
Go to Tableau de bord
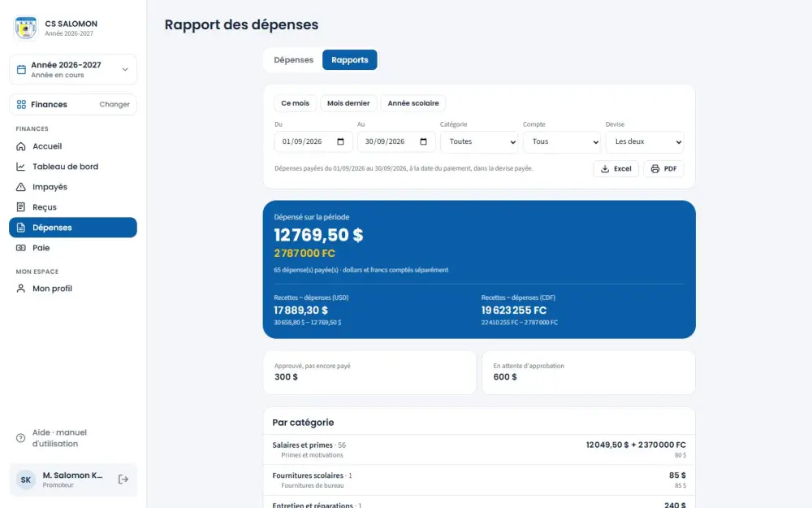coord(73,167)
